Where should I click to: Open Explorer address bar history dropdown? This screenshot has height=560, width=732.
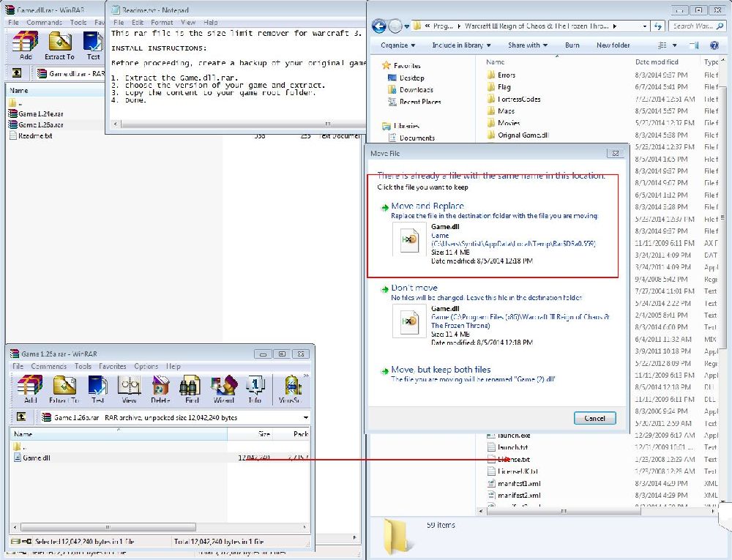[x=645, y=26]
